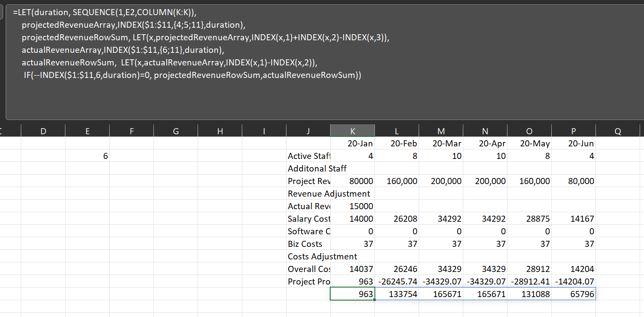Select Biz Costs 37 under 20-Jun
Viewport: 644px width, 317px height.
coord(573,244)
